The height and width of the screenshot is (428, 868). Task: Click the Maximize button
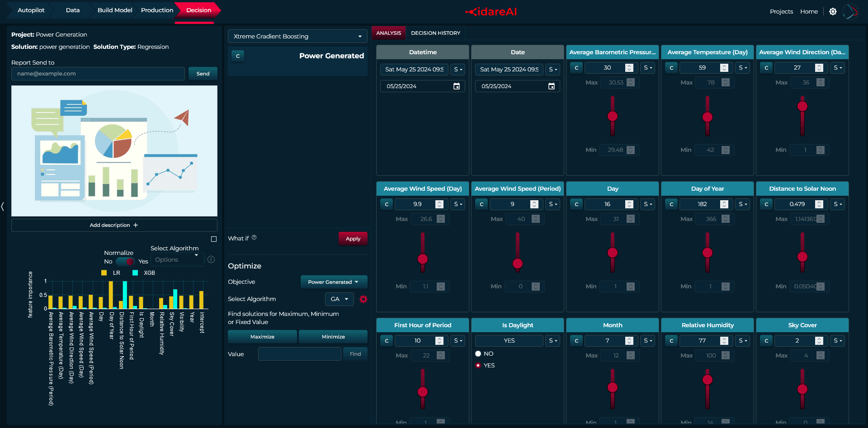point(262,337)
